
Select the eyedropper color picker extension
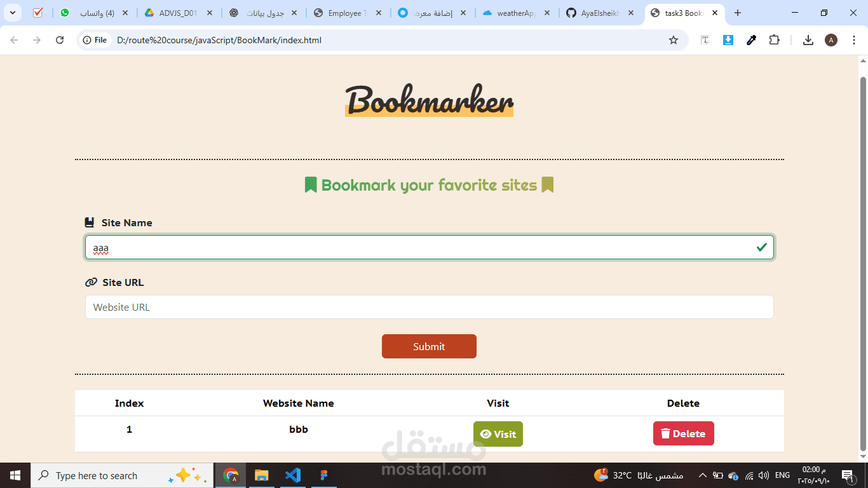pos(751,40)
